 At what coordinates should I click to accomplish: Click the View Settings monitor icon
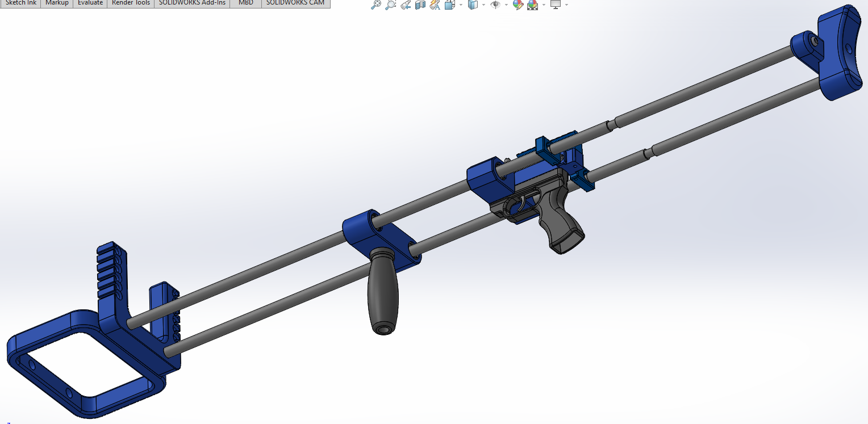(556, 5)
